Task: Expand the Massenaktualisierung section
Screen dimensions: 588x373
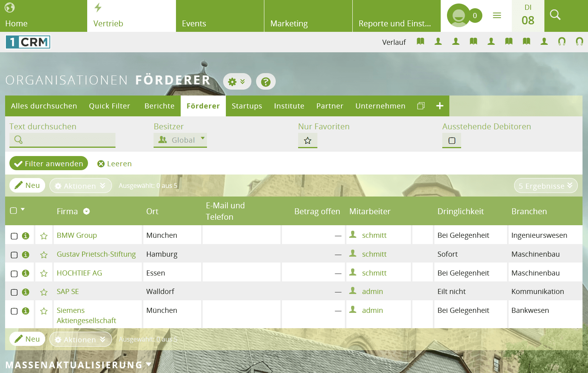Action: (x=78, y=365)
